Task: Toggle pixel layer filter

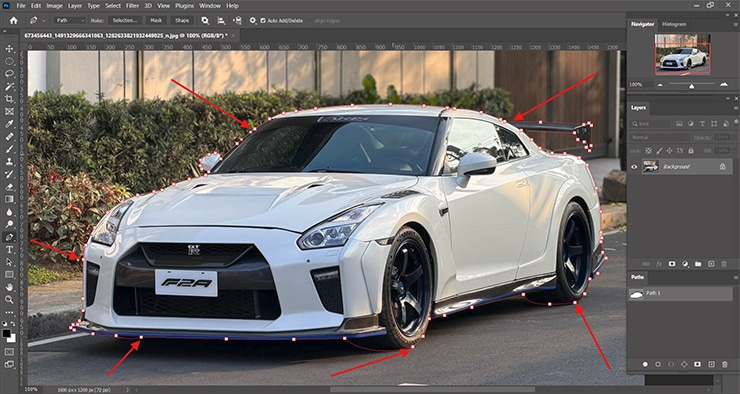Action: point(680,124)
